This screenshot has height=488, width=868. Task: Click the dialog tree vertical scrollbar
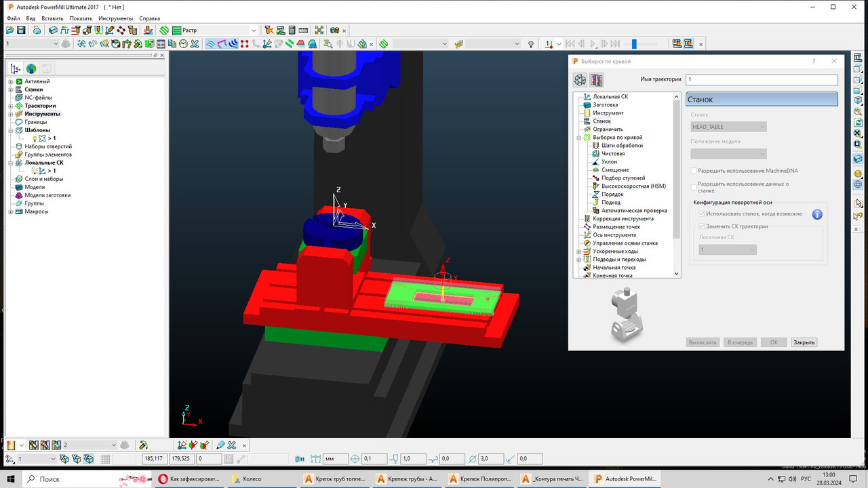click(677, 185)
